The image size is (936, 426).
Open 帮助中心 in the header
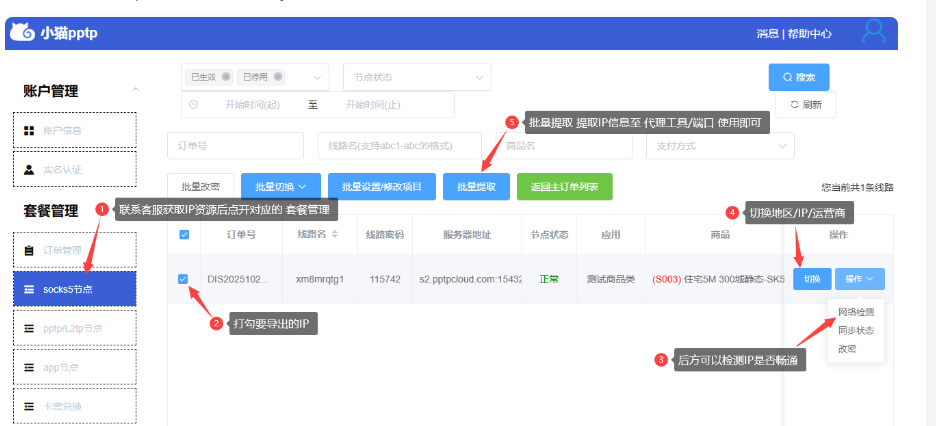pyautogui.click(x=809, y=34)
